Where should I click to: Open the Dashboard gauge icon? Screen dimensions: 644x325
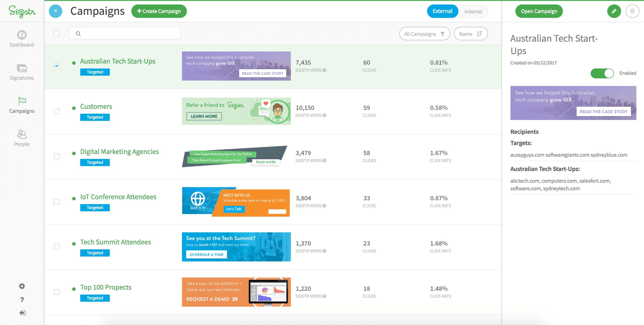click(22, 35)
